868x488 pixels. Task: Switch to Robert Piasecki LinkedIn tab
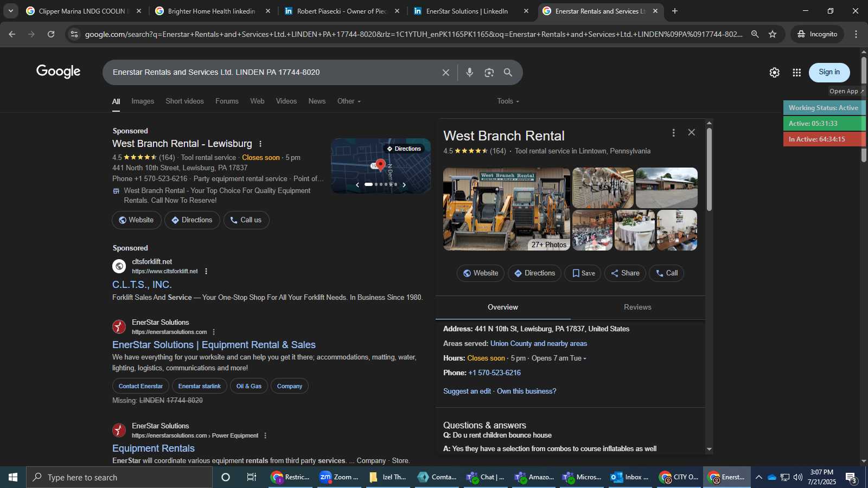(x=342, y=11)
